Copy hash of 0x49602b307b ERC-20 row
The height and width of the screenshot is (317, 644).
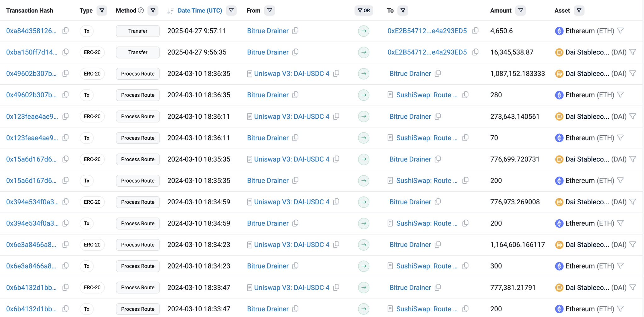(65, 74)
